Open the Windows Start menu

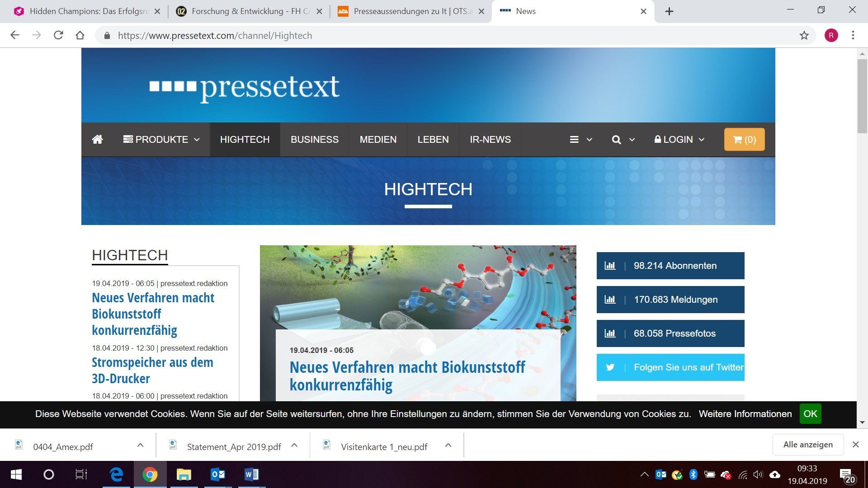click(16, 474)
